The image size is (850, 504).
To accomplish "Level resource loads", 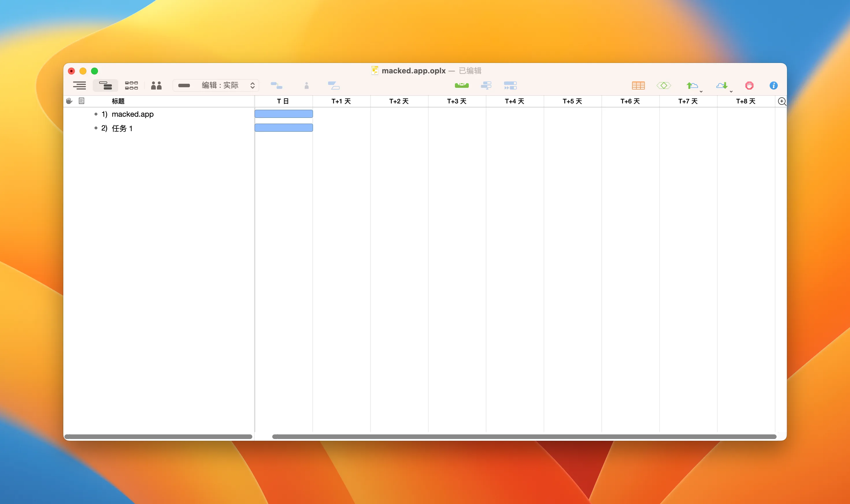I will pos(486,85).
